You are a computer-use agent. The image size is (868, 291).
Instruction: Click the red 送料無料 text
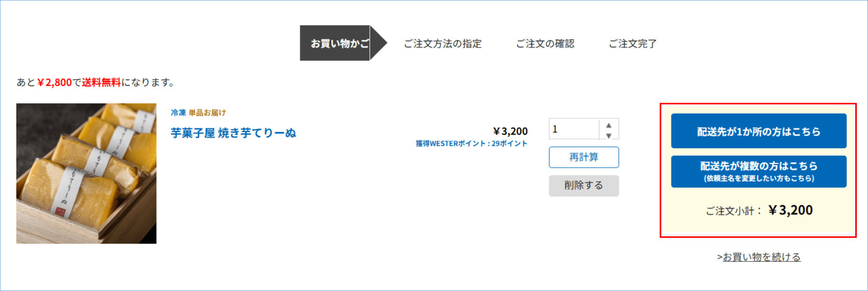(x=101, y=82)
